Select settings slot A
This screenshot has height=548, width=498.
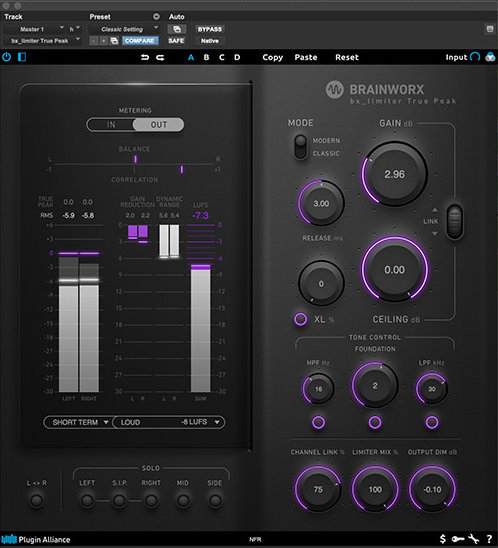tap(191, 57)
